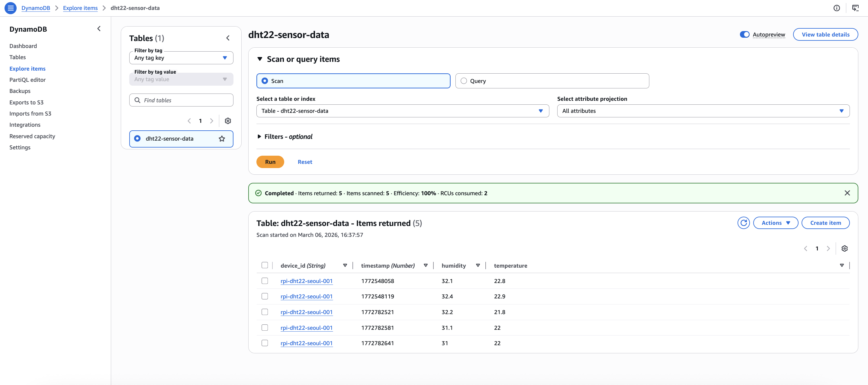Select the Query radio option
Image resolution: width=868 pixels, height=385 pixels.
click(x=464, y=81)
